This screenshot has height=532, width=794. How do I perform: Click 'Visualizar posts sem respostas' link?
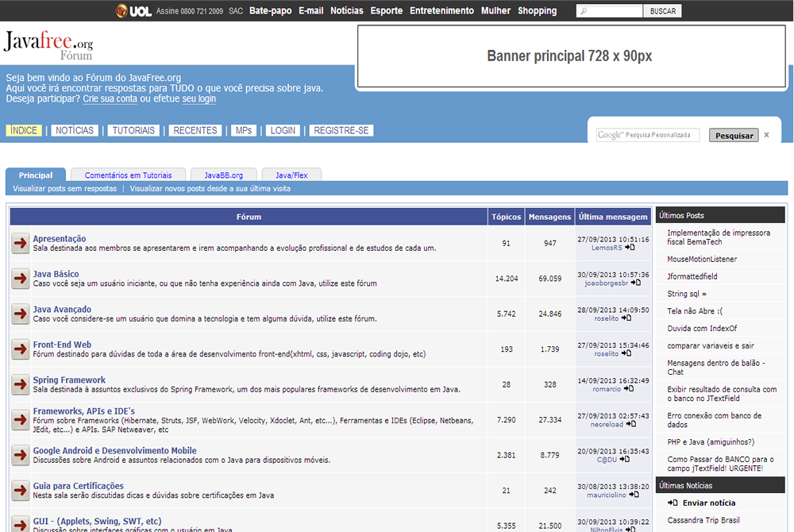click(x=65, y=189)
